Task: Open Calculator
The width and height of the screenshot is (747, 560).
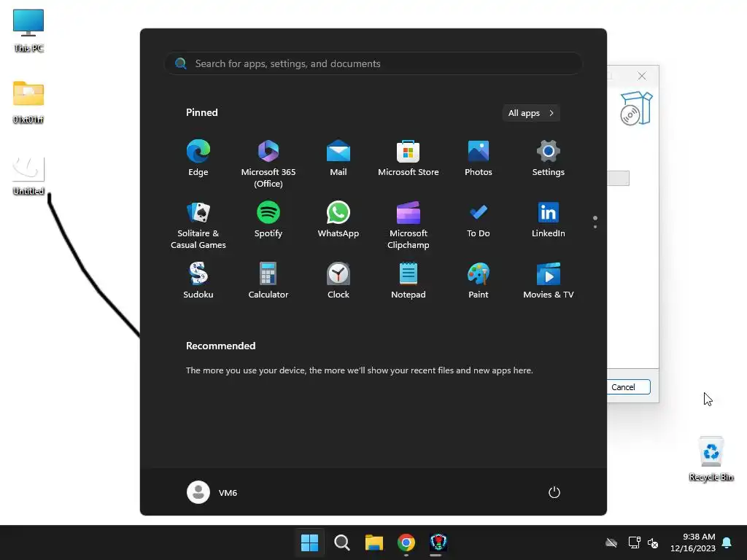Action: coord(268,281)
